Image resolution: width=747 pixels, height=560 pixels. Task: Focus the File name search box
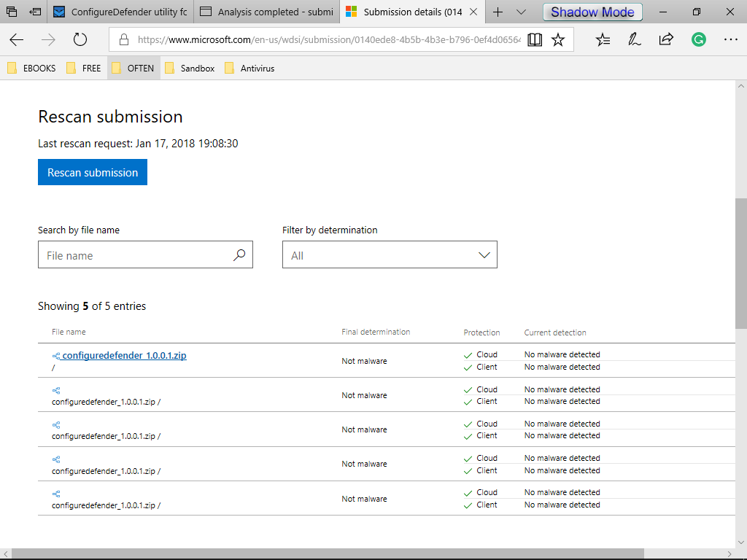[145, 254]
